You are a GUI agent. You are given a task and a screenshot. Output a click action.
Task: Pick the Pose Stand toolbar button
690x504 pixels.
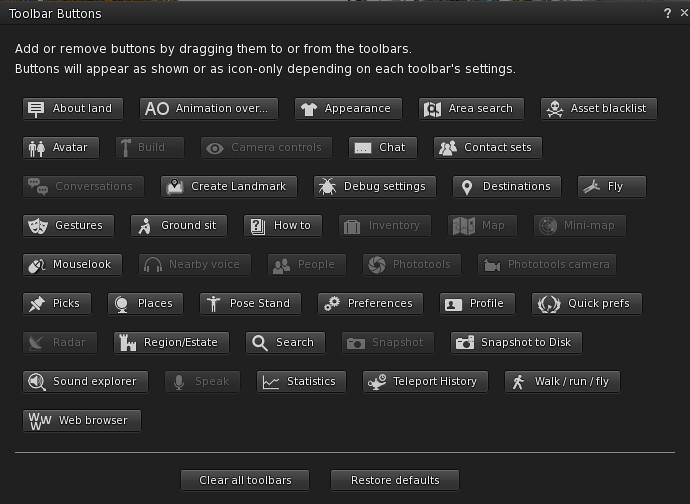(254, 304)
